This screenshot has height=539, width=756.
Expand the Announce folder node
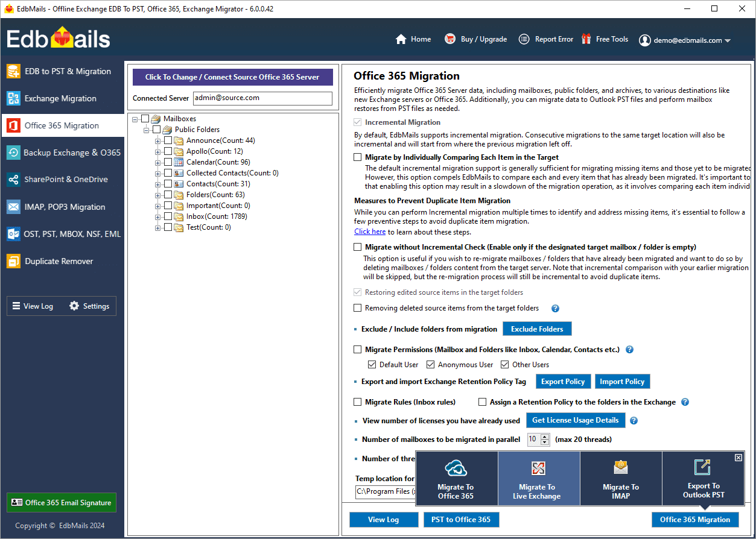[157, 140]
